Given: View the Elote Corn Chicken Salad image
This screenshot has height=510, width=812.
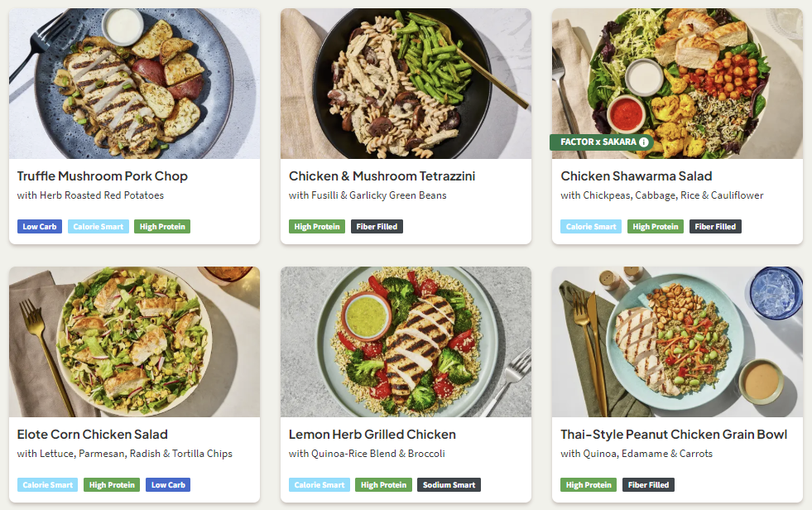Looking at the screenshot, I should [134, 341].
